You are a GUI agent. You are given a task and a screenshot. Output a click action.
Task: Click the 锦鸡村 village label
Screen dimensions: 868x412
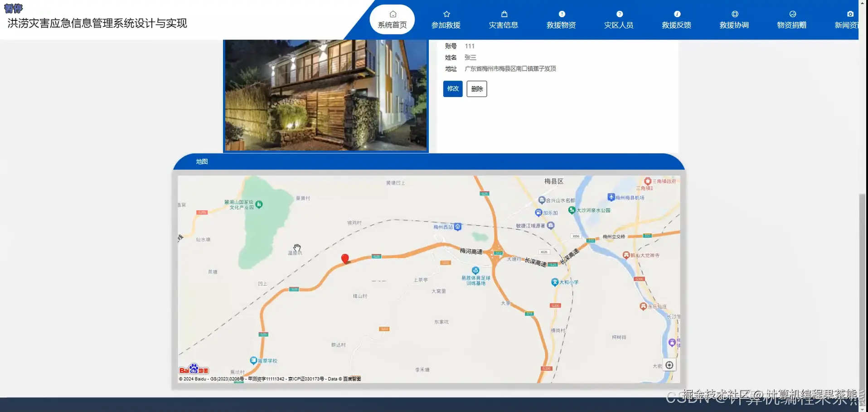pyautogui.click(x=354, y=223)
